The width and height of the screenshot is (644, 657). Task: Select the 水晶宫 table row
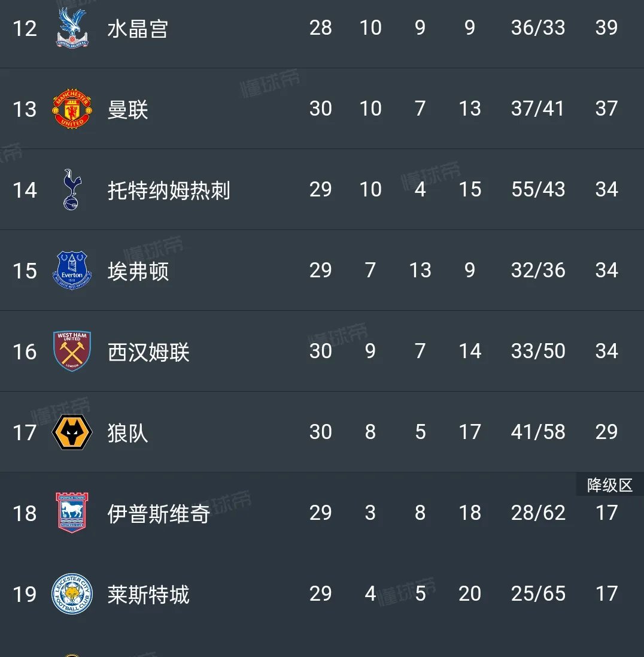(322, 28)
